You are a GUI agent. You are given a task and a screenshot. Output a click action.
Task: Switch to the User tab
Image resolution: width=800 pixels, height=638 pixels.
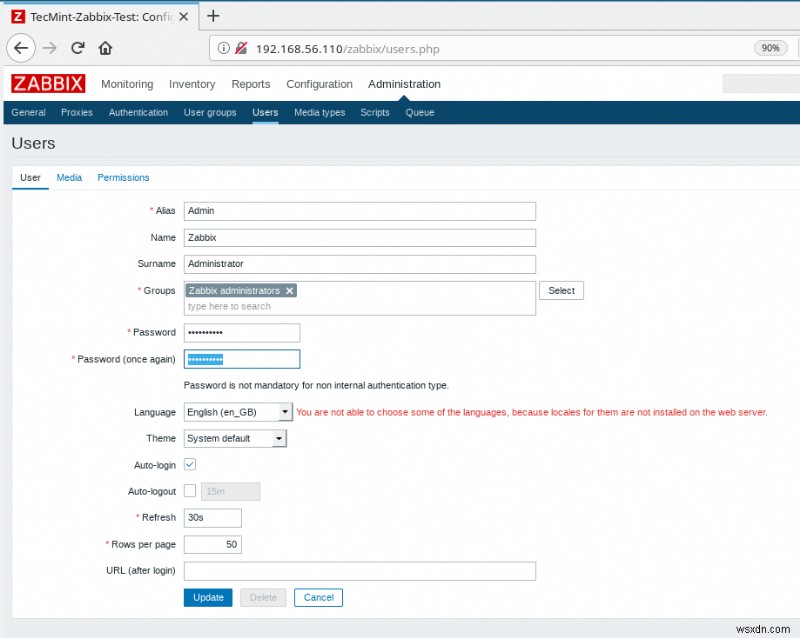30,178
